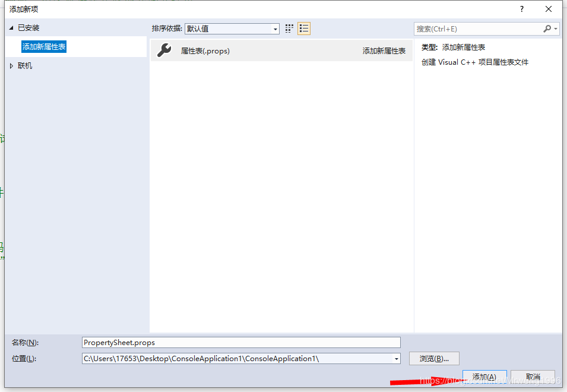567x392 pixels.
Task: Click the 联机 label
Action: click(x=25, y=66)
